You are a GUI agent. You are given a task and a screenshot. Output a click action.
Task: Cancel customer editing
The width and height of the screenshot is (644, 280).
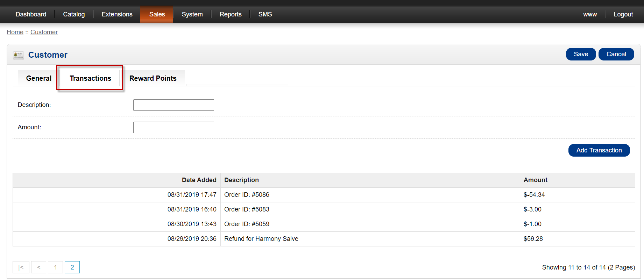pyautogui.click(x=616, y=54)
